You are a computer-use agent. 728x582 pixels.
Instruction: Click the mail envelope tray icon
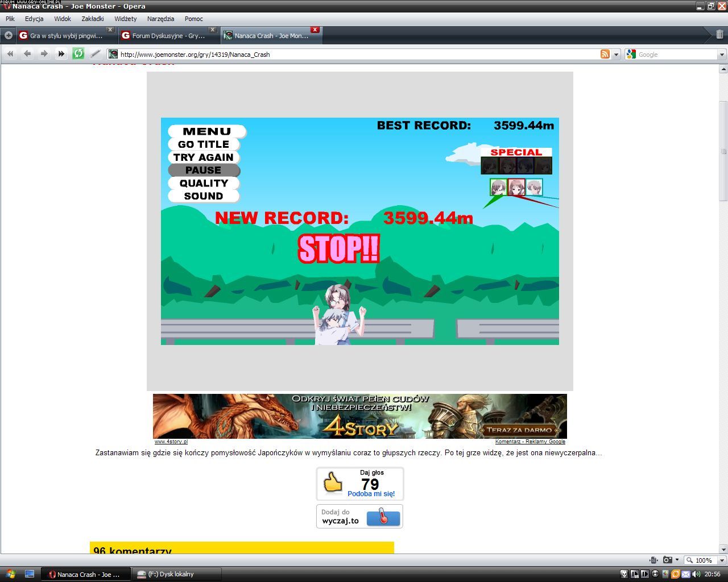pos(686,574)
